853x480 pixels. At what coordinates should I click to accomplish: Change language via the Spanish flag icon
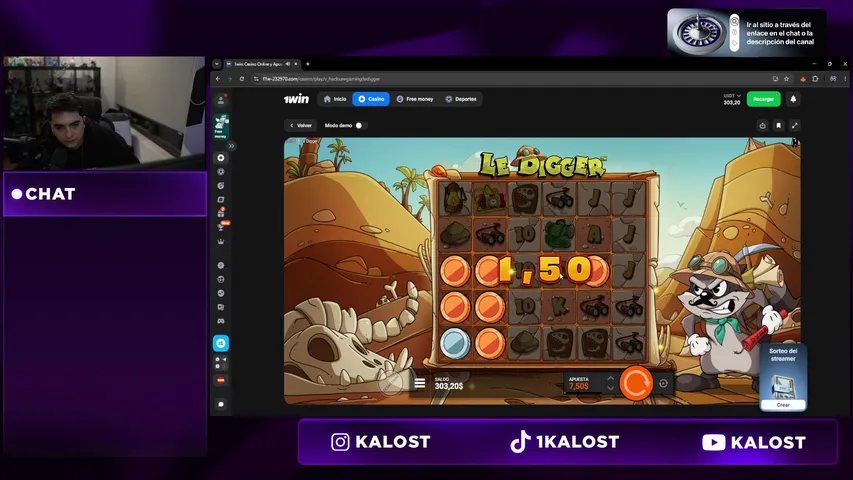tap(221, 380)
